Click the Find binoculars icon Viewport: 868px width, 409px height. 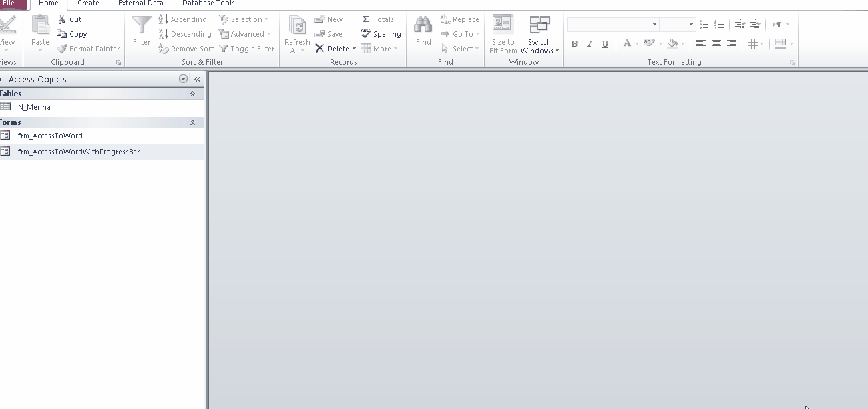click(423, 27)
